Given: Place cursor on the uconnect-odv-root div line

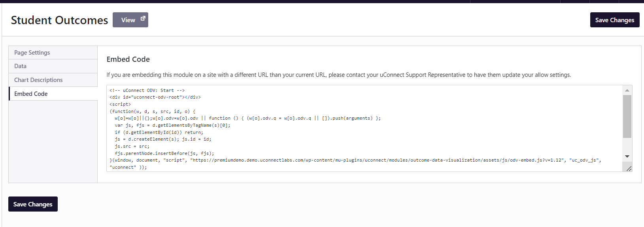Looking at the screenshot, I should 155,97.
